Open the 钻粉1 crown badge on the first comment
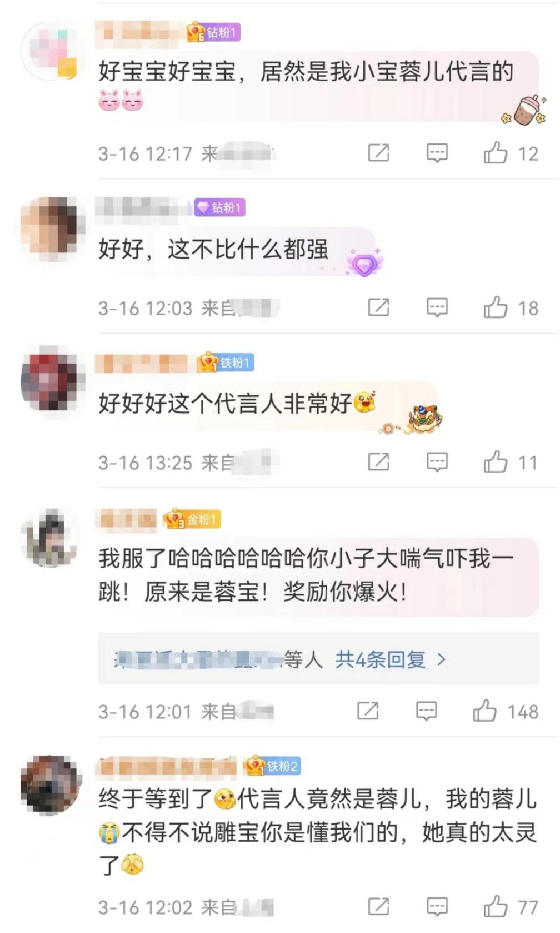 (214, 32)
